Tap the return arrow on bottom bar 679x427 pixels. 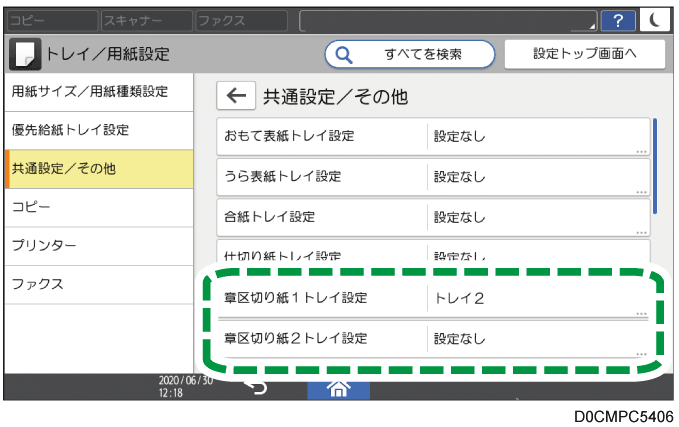255,387
